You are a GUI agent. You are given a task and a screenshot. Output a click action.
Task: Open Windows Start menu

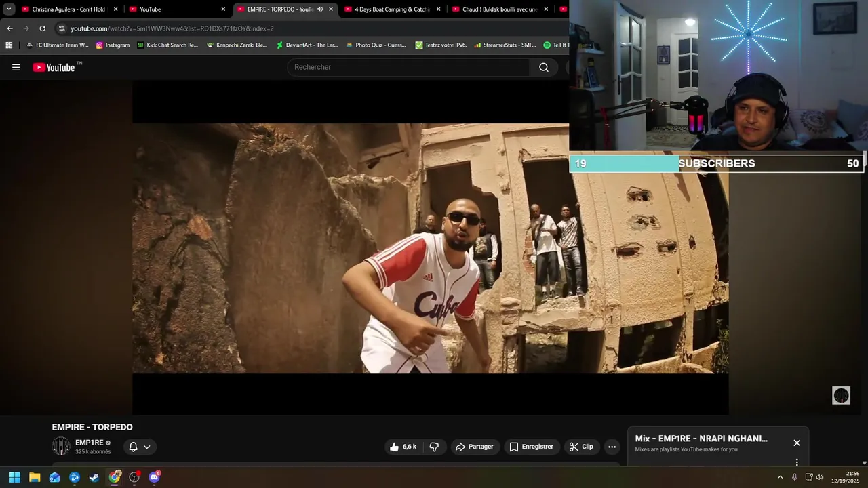(14, 477)
